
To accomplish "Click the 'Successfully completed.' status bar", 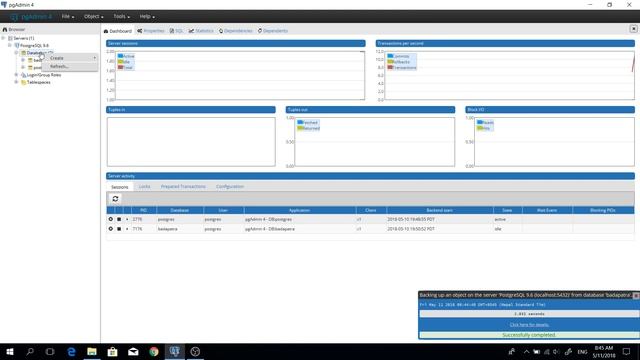I will pos(529,335).
